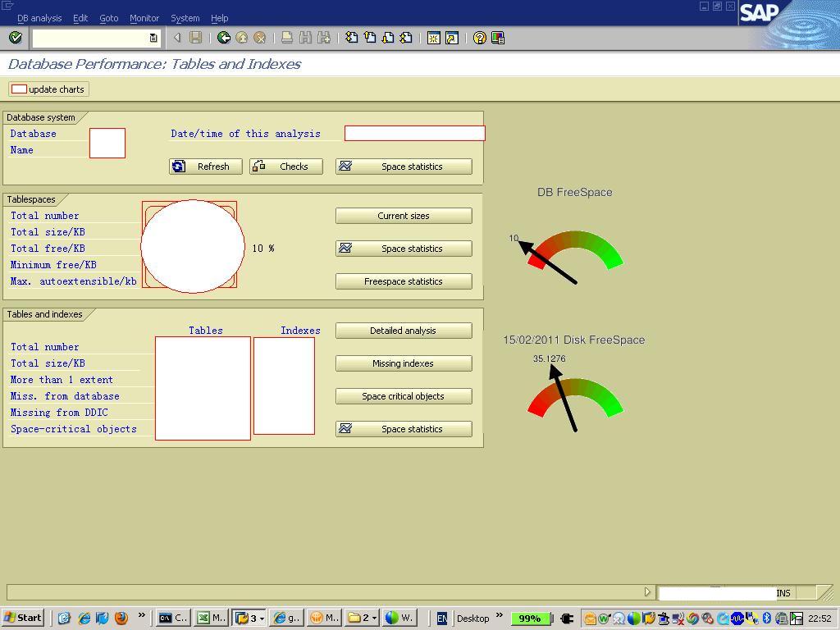Open the Missing indexes report

403,363
